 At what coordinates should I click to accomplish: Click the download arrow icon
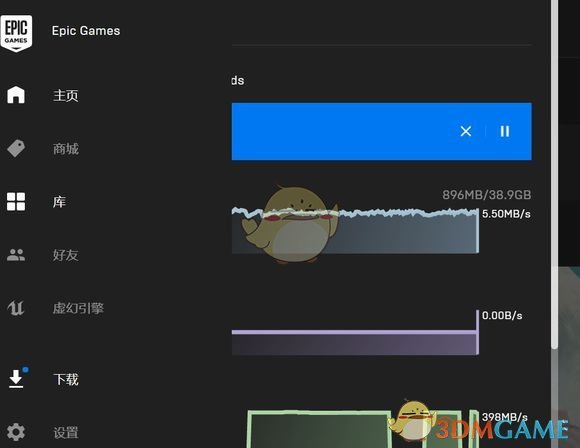pos(16,379)
